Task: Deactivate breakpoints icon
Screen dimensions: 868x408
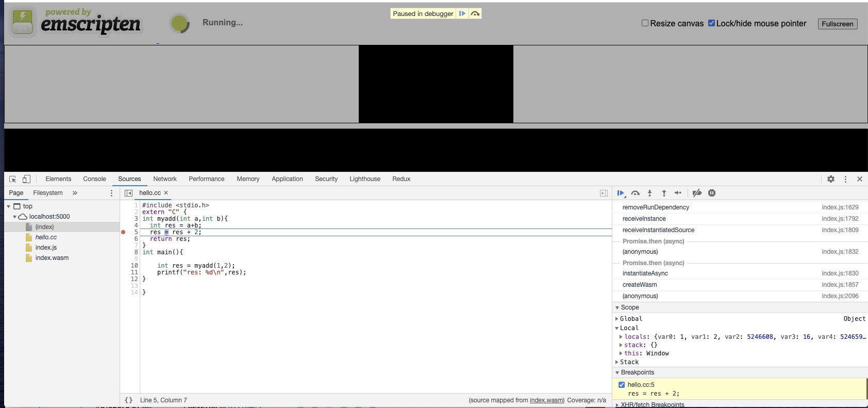Action: 697,193
